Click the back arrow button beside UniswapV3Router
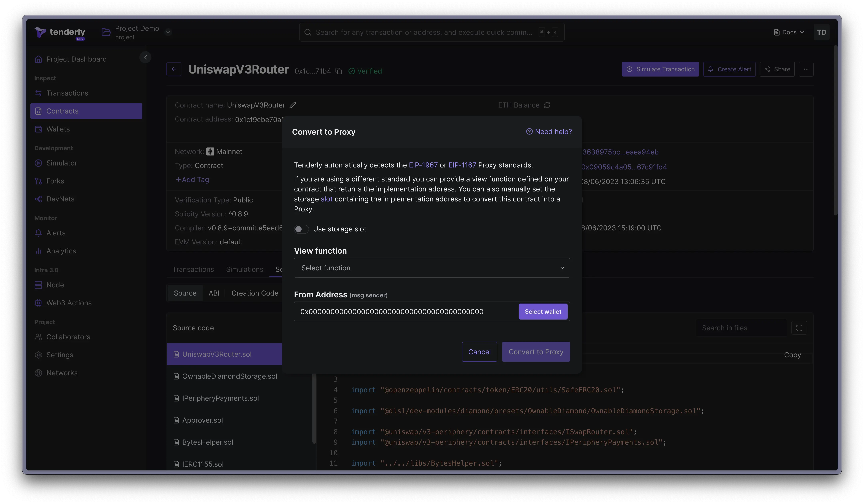 click(x=174, y=69)
